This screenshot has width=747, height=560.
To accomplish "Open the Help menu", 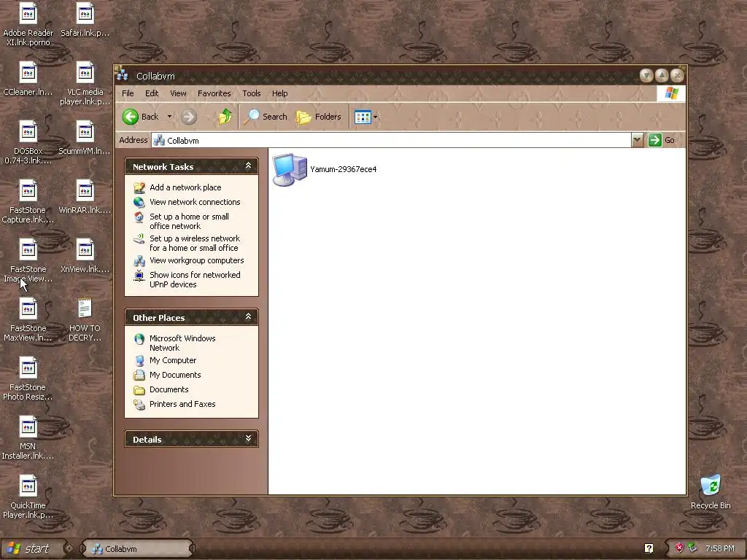I will tap(279, 93).
